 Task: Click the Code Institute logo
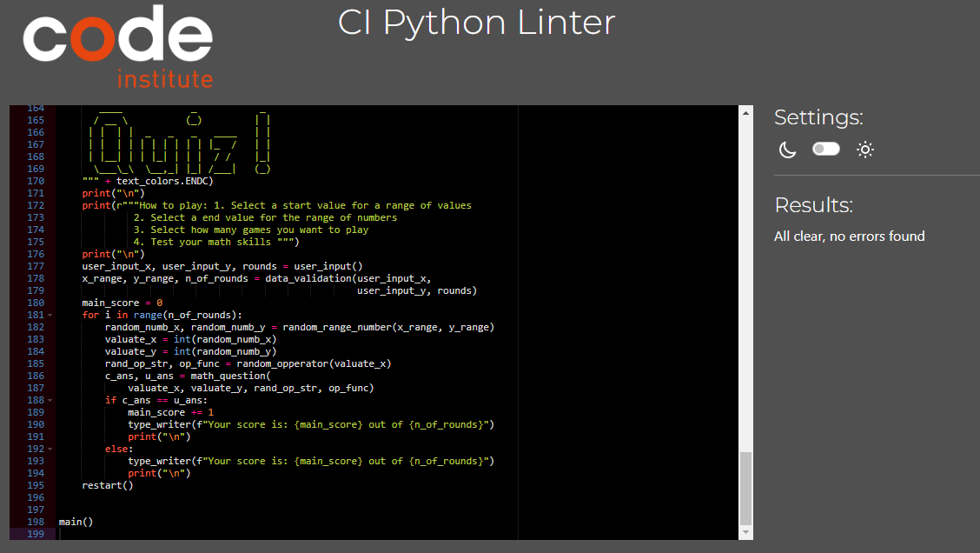pos(118,47)
